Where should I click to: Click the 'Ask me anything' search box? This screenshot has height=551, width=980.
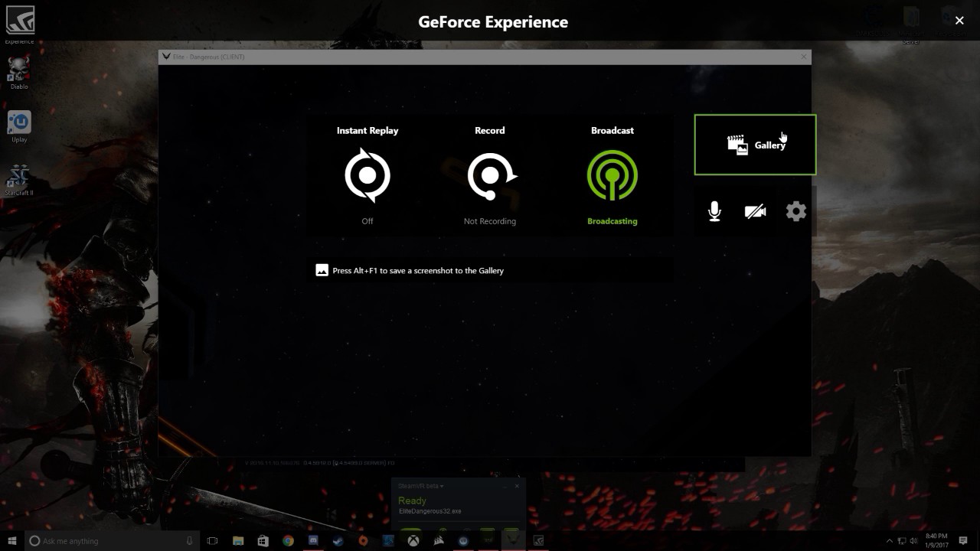(111, 541)
